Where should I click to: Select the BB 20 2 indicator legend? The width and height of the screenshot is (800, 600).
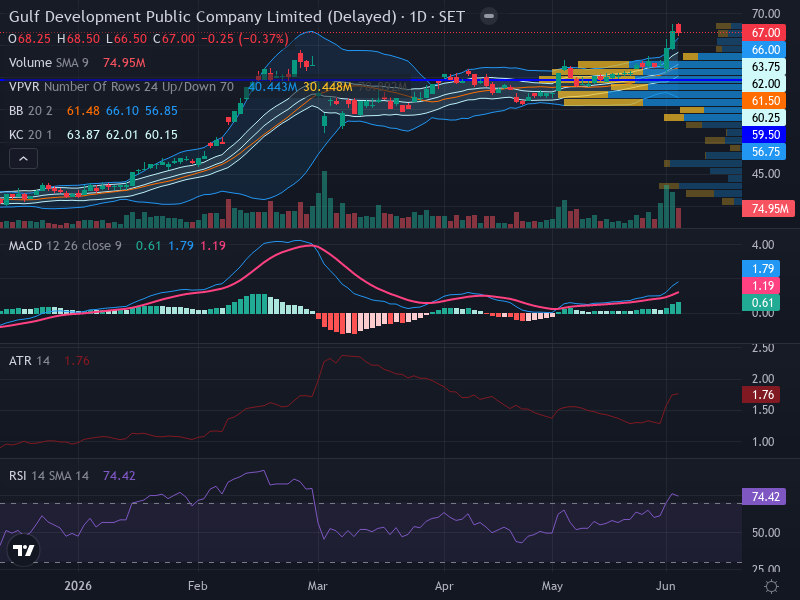[x=31, y=111]
